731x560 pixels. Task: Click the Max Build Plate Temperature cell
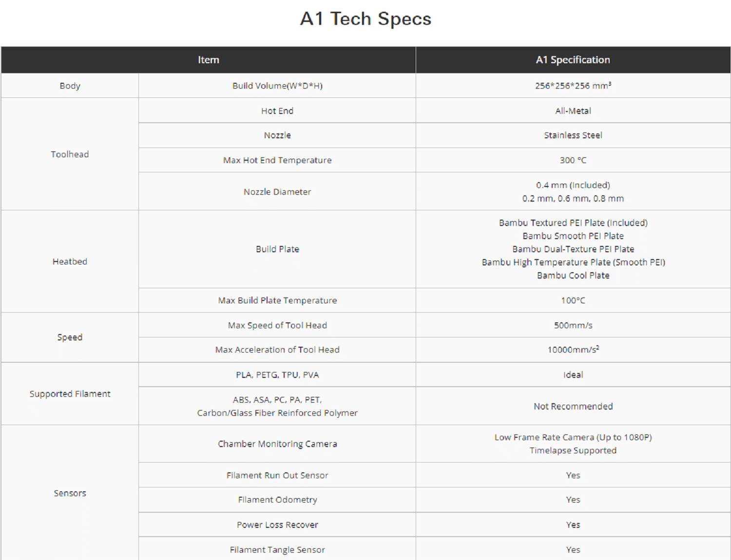(x=277, y=300)
